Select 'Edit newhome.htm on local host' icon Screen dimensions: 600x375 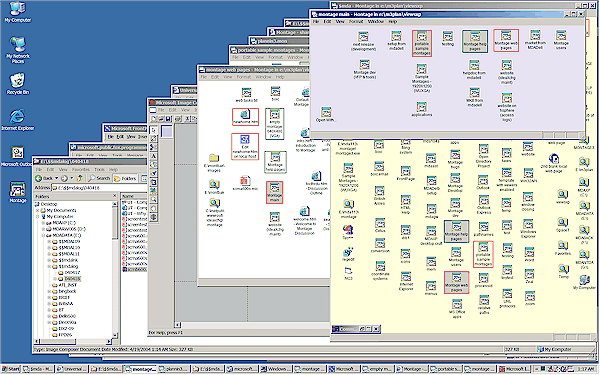click(x=245, y=146)
